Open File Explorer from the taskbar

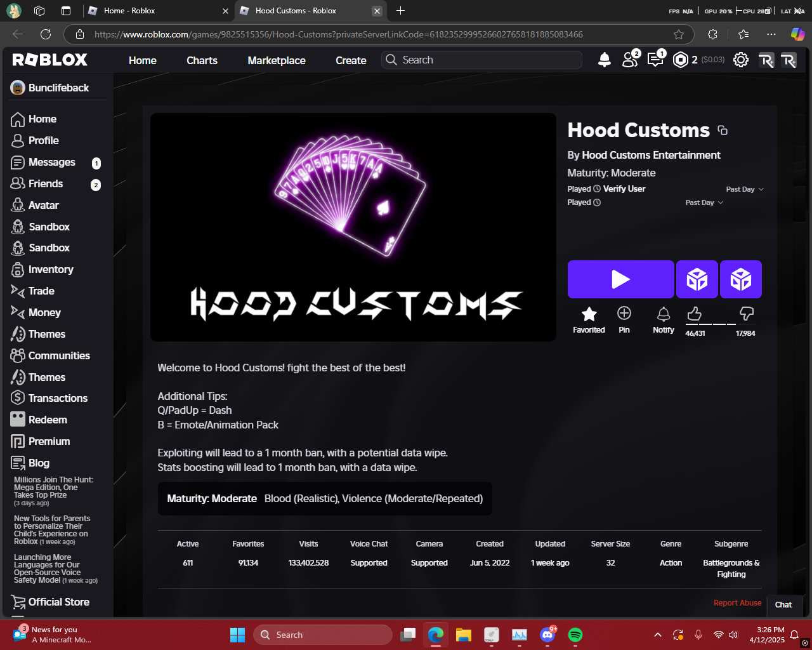tap(464, 635)
